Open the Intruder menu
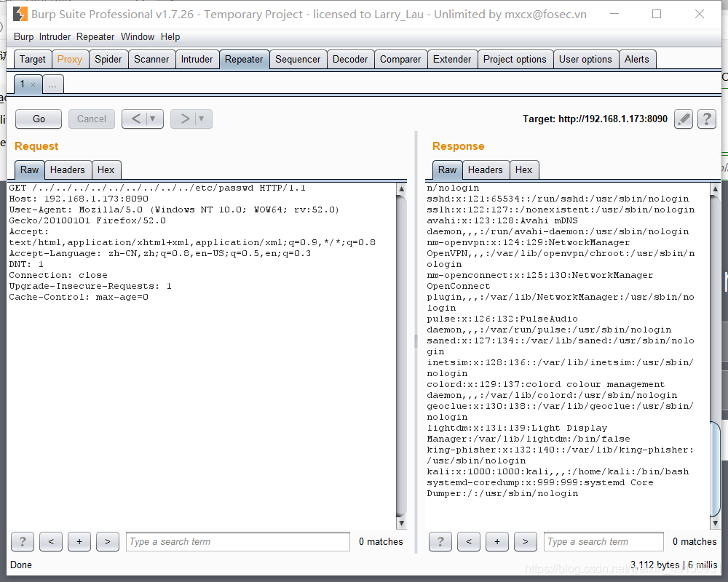This screenshot has height=582, width=728. (x=55, y=36)
